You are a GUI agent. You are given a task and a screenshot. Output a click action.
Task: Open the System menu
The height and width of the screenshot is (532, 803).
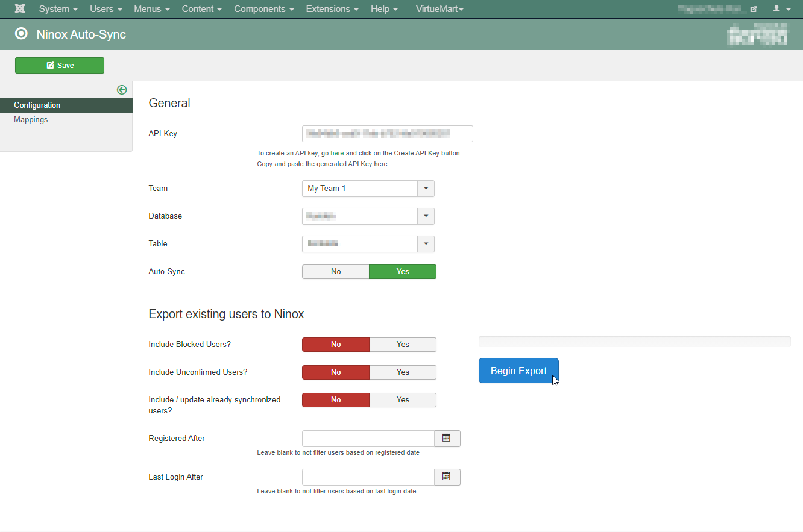58,9
